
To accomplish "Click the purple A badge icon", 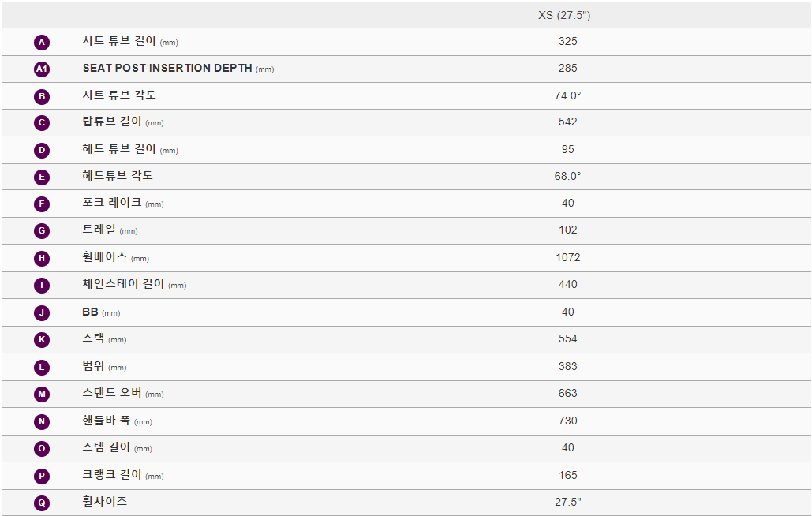I will 42,42.
